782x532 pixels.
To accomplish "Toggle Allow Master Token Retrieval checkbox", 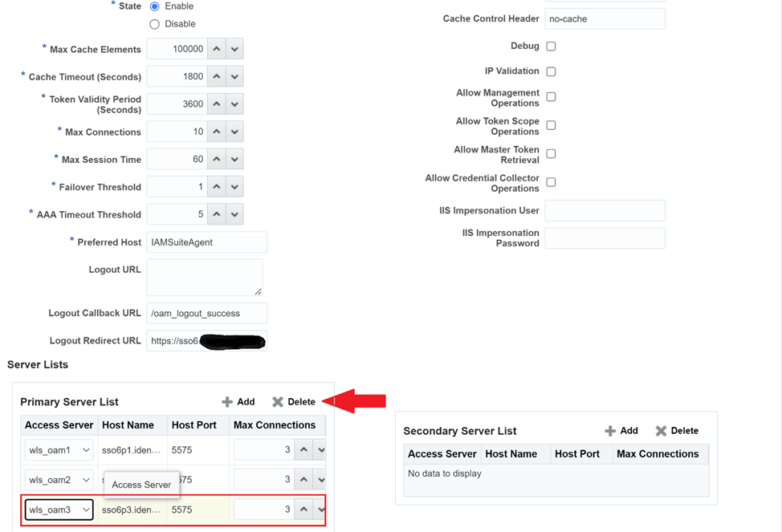I will pyautogui.click(x=551, y=154).
